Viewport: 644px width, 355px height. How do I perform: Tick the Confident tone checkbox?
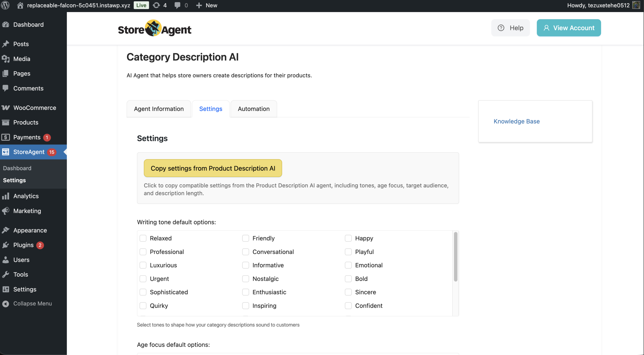(x=348, y=306)
